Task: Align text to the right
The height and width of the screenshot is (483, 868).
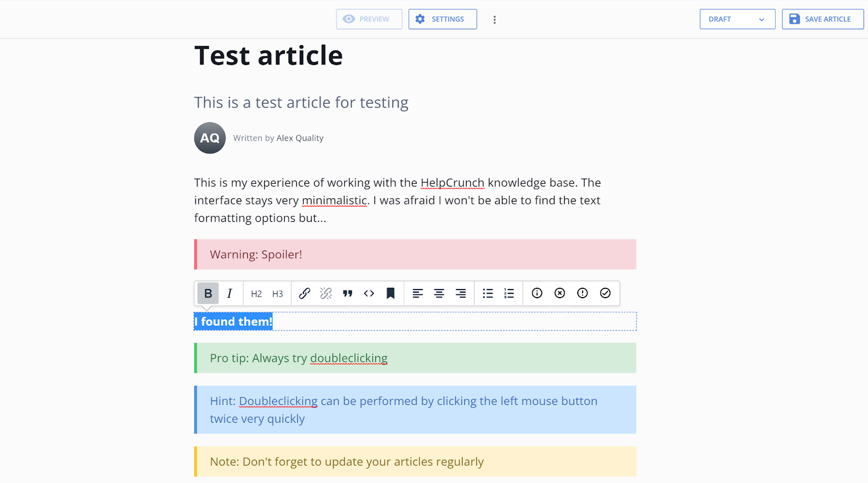Action: [x=461, y=293]
